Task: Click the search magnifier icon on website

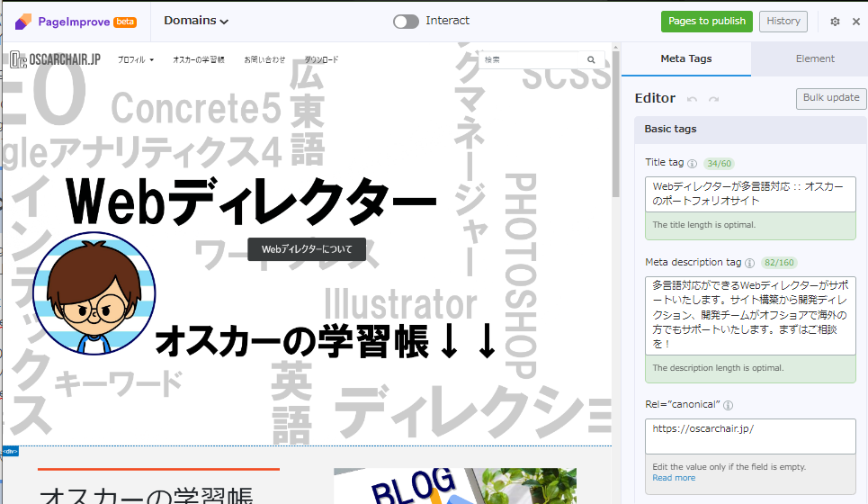Action: tap(591, 60)
